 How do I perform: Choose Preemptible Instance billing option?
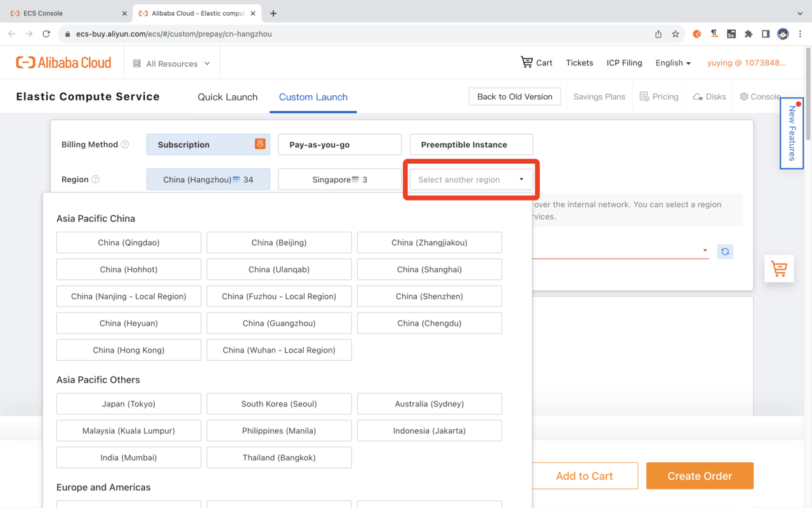click(471, 145)
